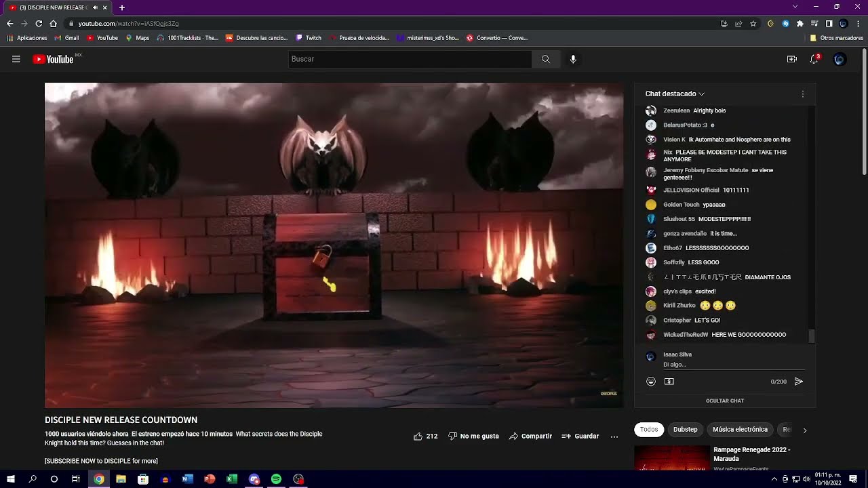Mute tab via speaker icon on tab
Image resolution: width=868 pixels, height=488 pixels.
[x=95, y=7]
